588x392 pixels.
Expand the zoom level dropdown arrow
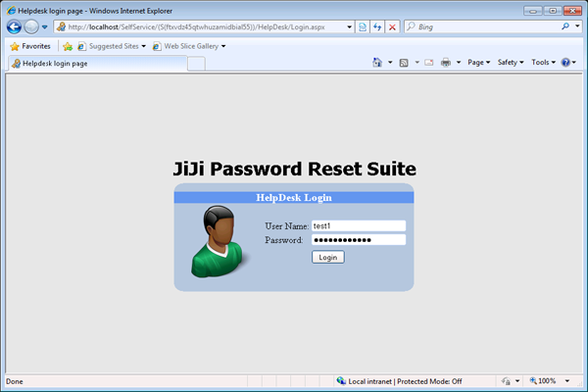(567, 381)
